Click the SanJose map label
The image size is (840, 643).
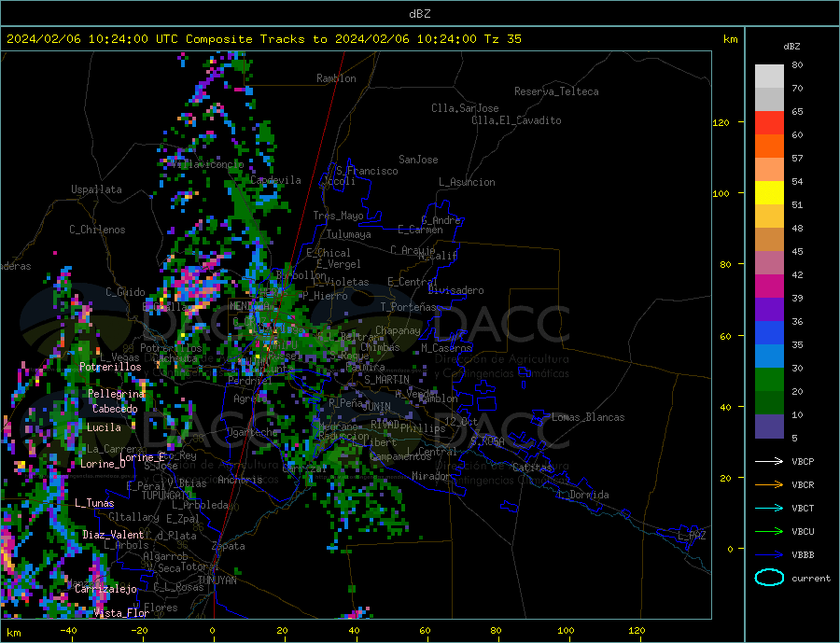tap(418, 160)
